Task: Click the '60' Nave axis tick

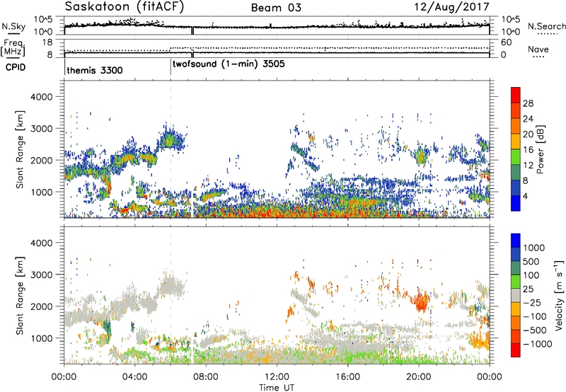Action: [x=506, y=42]
